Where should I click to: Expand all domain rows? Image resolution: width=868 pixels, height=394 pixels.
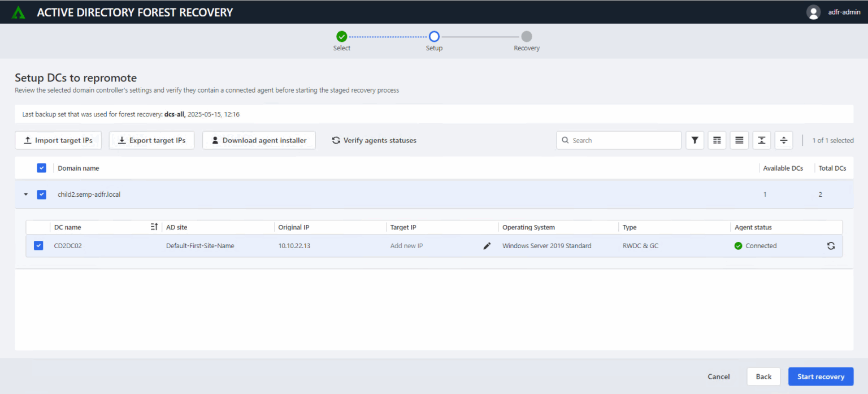(x=783, y=140)
